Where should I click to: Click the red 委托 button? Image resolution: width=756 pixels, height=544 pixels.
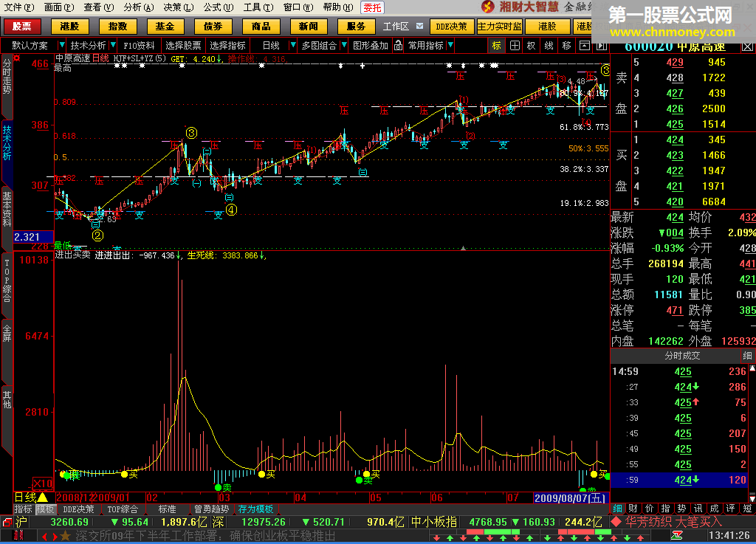pos(372,7)
